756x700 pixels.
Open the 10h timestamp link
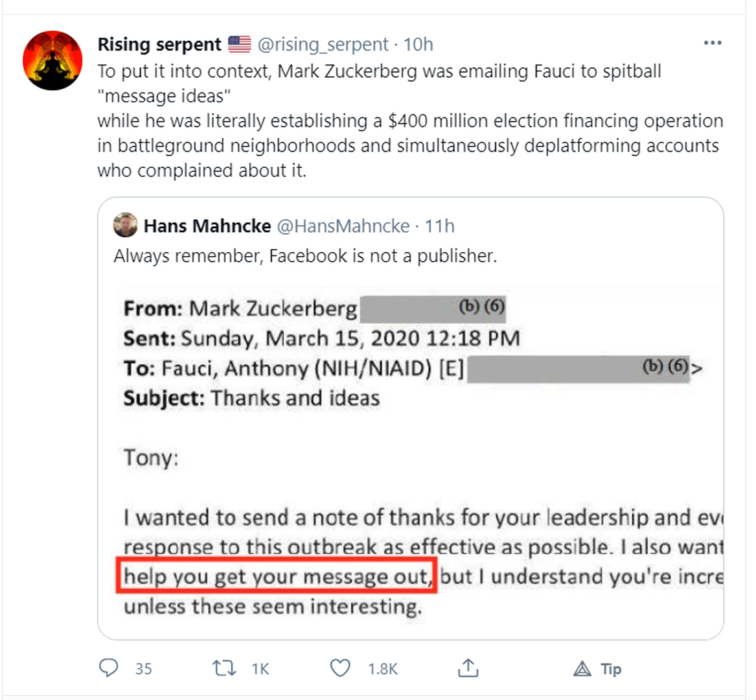point(418,44)
